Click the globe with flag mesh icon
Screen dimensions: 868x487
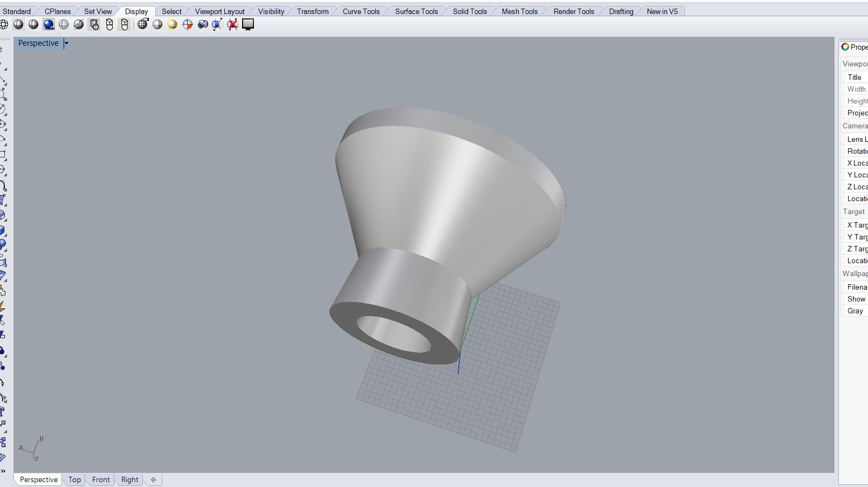[x=142, y=24]
